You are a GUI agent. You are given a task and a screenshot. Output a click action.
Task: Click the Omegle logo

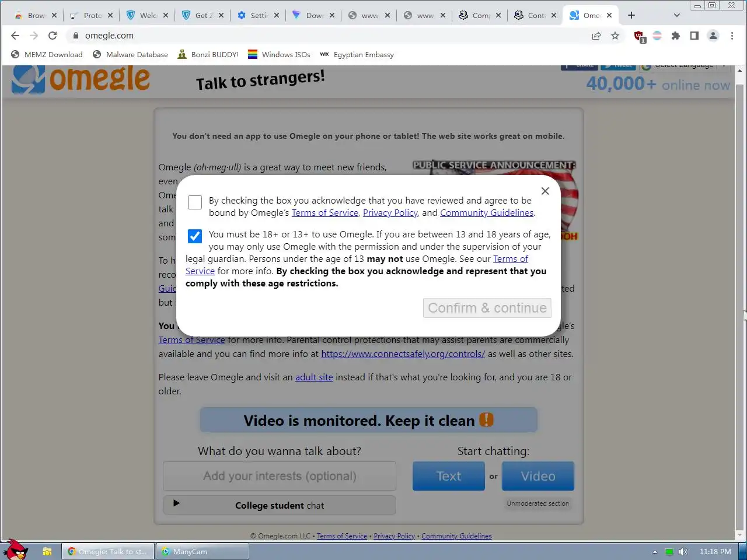point(81,79)
